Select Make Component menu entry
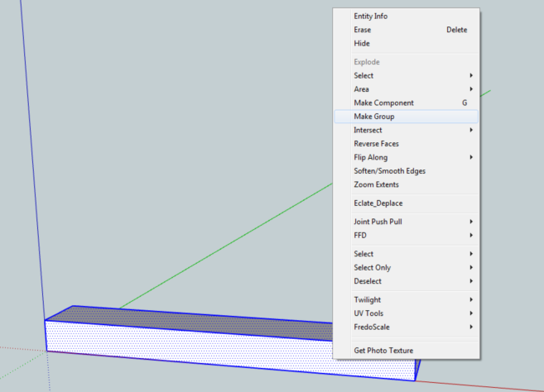 tap(383, 103)
